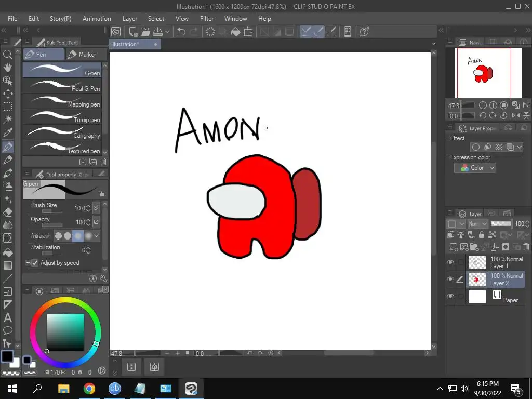
Task: Open the blending mode Normal dropdown
Action: (477, 224)
